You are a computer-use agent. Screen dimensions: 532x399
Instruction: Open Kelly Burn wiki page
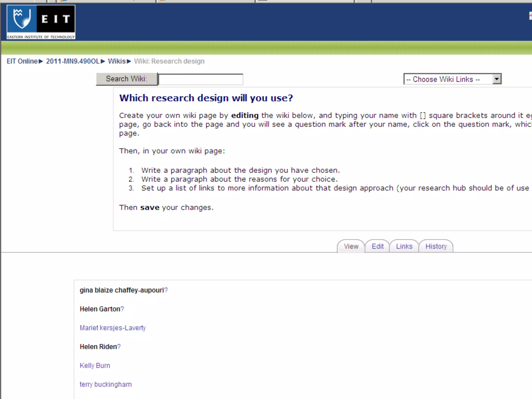point(95,365)
